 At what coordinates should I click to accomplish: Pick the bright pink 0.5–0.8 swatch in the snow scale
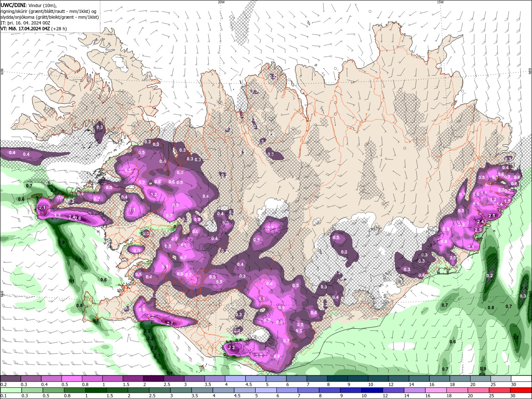(x=71, y=378)
